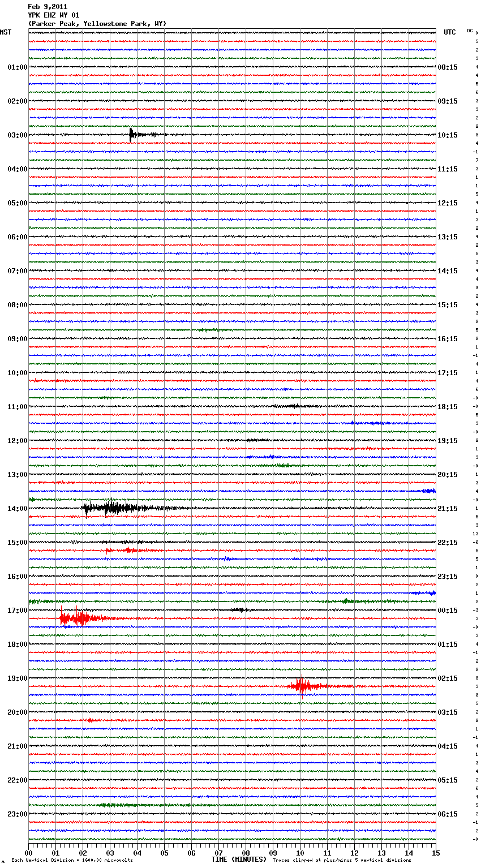The image size is (481, 868).
Task: Select the 22:00 MST time label
Action: click(18, 780)
